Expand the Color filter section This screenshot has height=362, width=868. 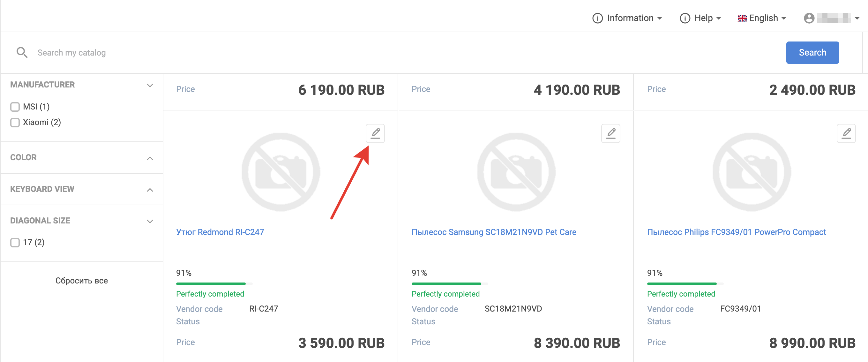pyautogui.click(x=150, y=158)
